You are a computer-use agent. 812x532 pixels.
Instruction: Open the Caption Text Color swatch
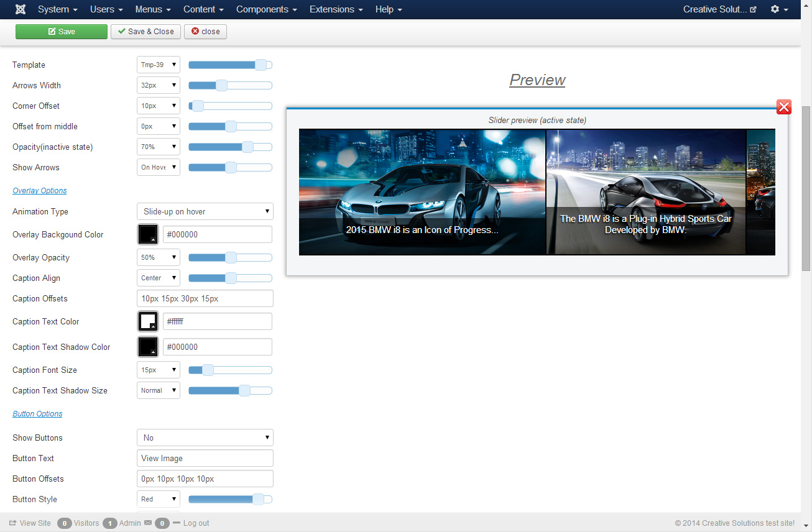[148, 321]
